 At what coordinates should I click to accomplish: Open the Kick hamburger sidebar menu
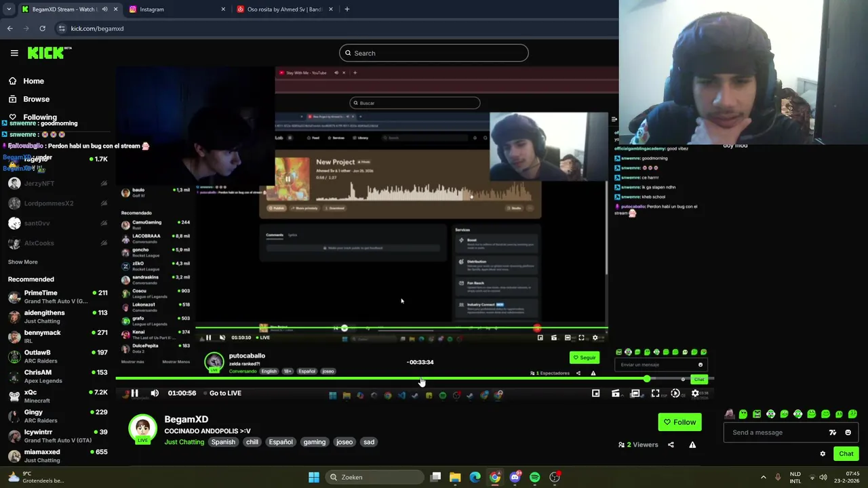click(14, 53)
